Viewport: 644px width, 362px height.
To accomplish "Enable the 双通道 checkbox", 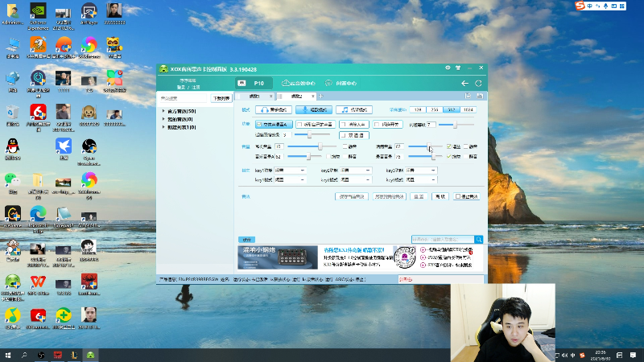I will [344, 135].
